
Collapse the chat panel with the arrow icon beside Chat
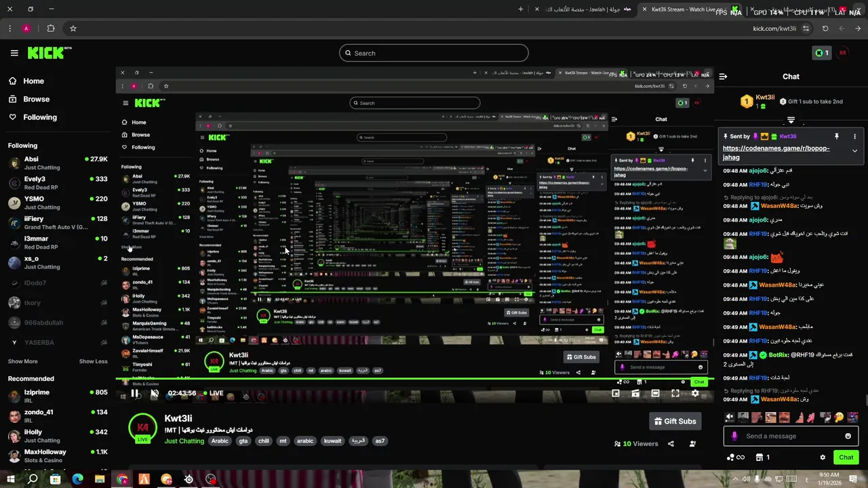[x=724, y=77]
